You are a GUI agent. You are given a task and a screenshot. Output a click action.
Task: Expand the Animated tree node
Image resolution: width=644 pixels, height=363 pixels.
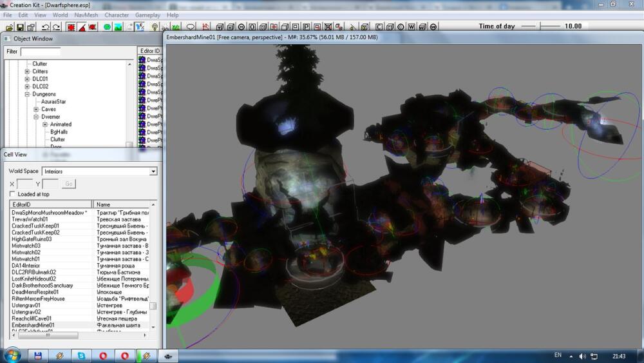[x=45, y=124]
